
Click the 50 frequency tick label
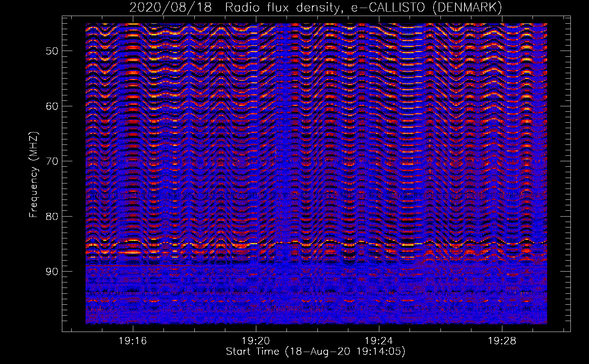point(52,51)
